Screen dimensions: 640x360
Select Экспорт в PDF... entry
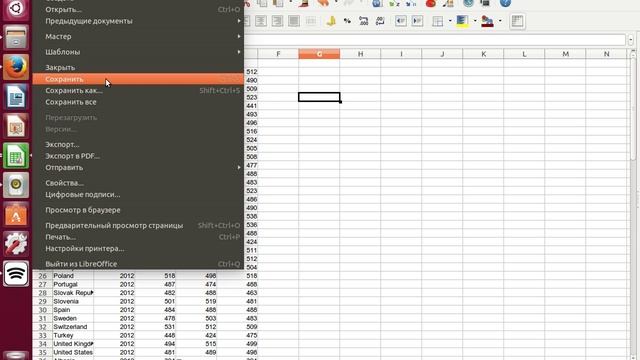pyautogui.click(x=138, y=156)
